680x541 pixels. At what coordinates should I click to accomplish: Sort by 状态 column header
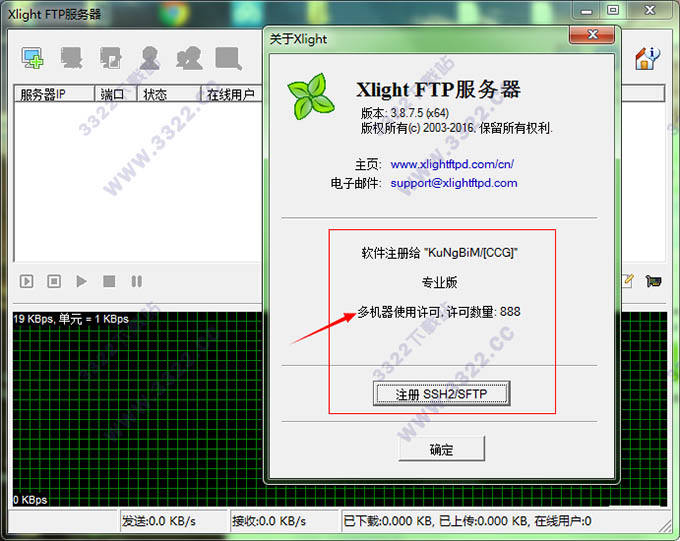tap(169, 94)
